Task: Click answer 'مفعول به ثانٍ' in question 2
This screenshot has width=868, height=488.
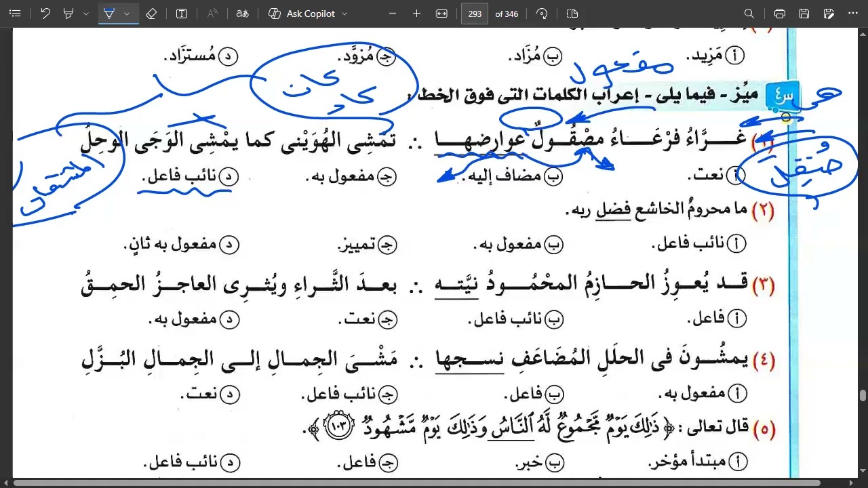Action: pyautogui.click(x=182, y=244)
